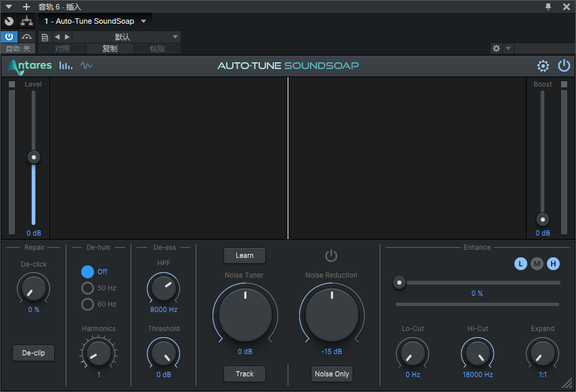576x392 pixels.
Task: Click the 18000 Hz Hi-Cut value
Action: click(478, 374)
